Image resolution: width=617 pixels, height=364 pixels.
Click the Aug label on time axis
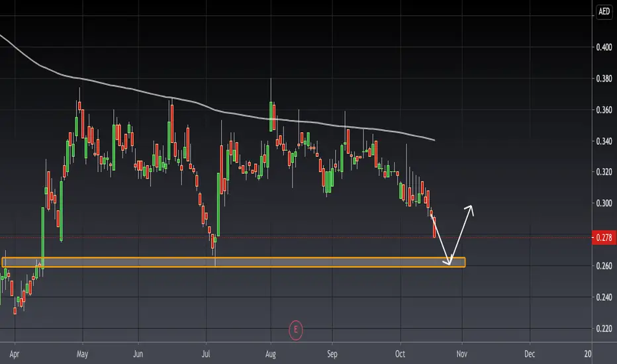[x=270, y=354]
